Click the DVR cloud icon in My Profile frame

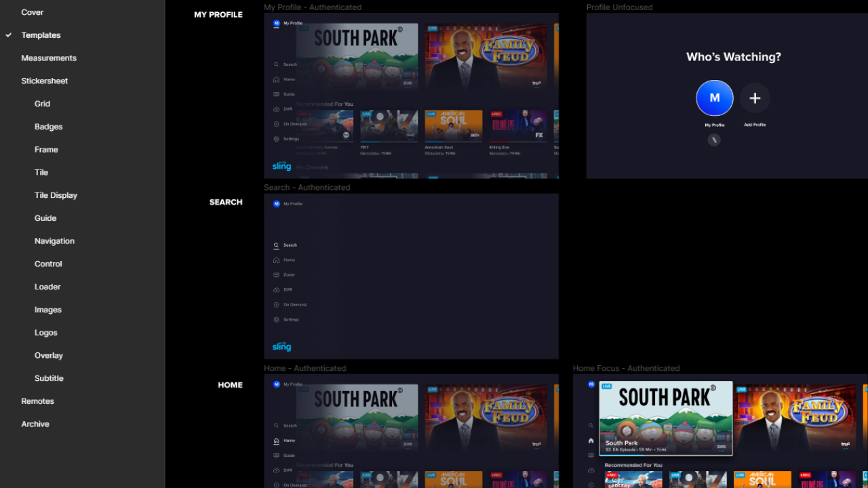pos(276,109)
